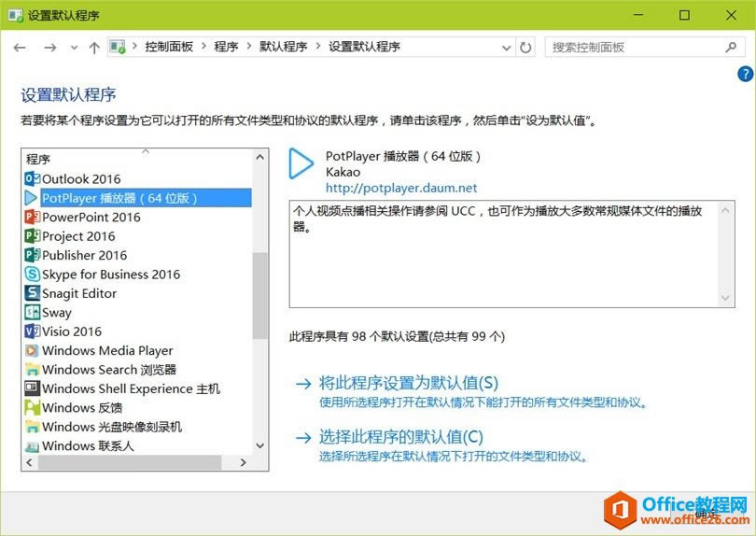
Task: Minimize the 设置默认程序 window
Action: point(638,15)
